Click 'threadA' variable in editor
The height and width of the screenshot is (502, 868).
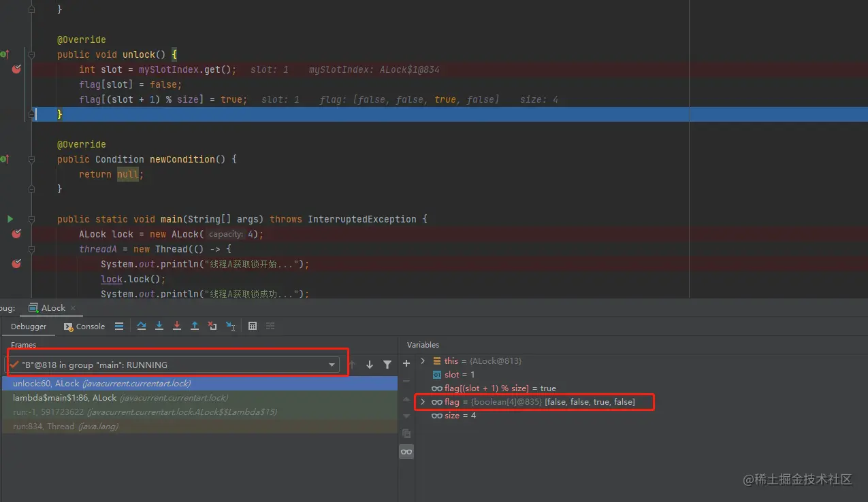pyautogui.click(x=98, y=249)
